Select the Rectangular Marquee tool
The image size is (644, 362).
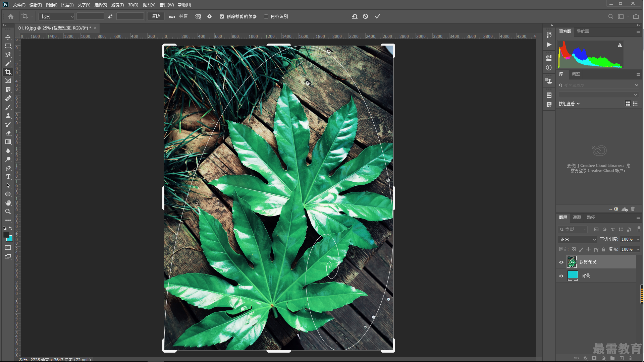click(8, 46)
